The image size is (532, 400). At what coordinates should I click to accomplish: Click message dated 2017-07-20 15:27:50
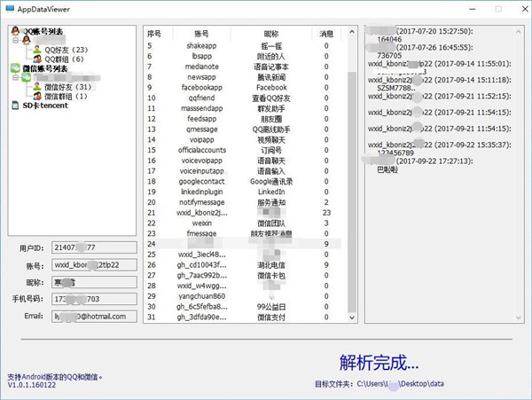pyautogui.click(x=419, y=35)
